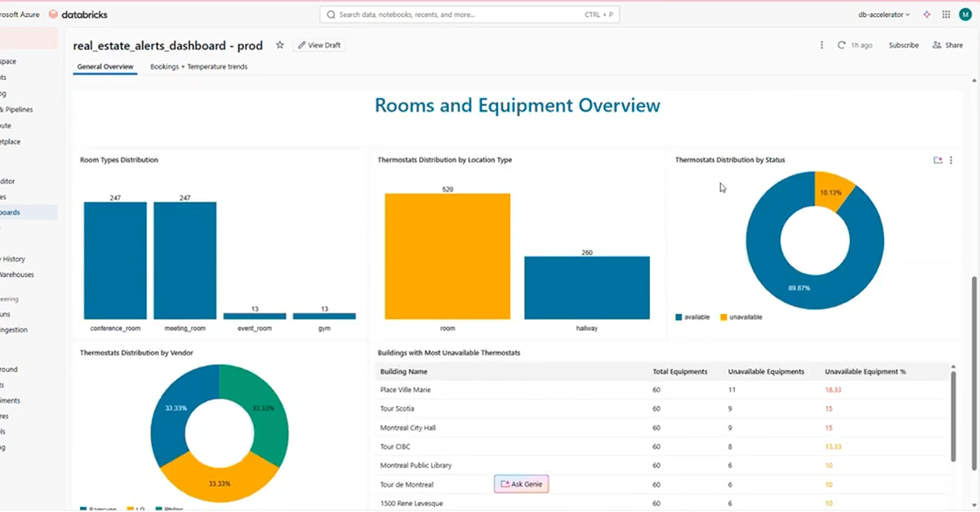
Task: Toggle the unavailable legend on Status donut chart
Action: [x=739, y=317]
